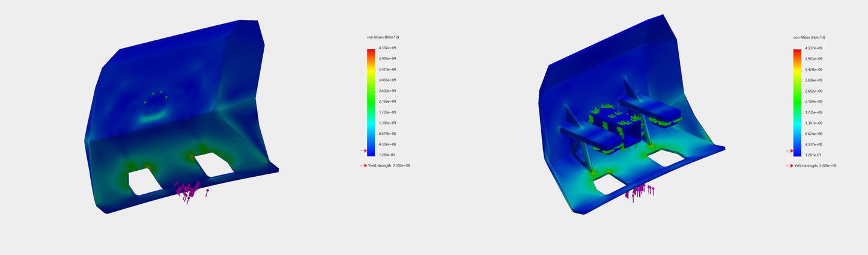Select the left rectangular cutout on left model
868x255 pixels.
pyautogui.click(x=145, y=182)
